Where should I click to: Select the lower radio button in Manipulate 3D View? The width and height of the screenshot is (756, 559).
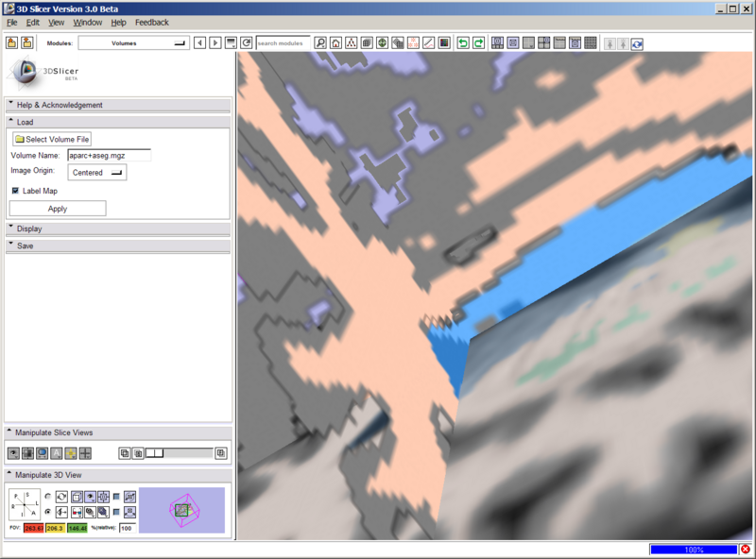[47, 511]
